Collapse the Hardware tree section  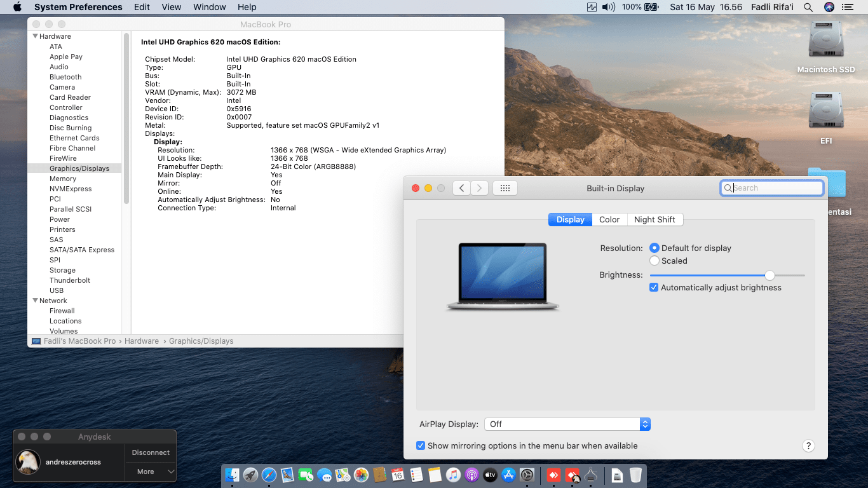pyautogui.click(x=36, y=36)
